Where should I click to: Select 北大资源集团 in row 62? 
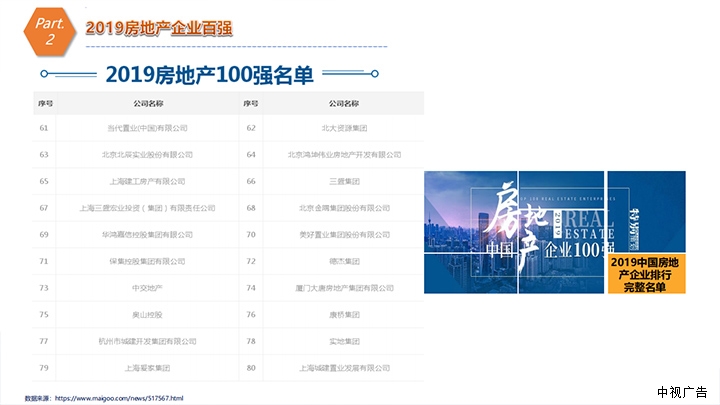[x=344, y=128]
